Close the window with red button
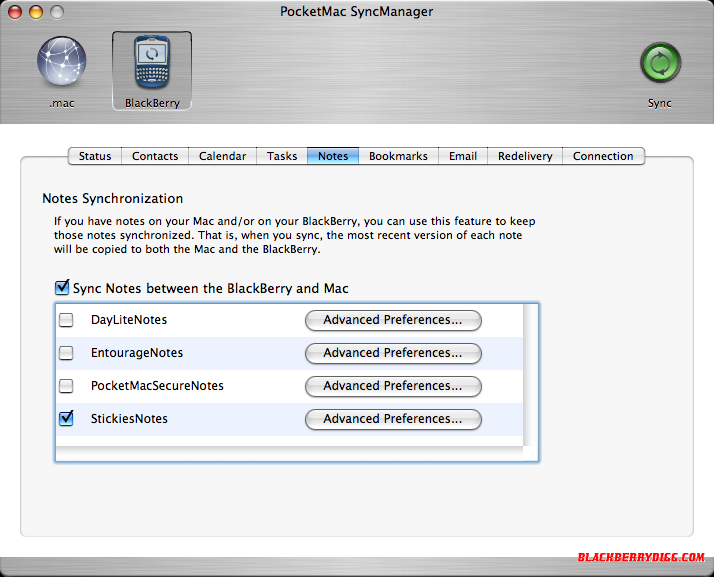The image size is (714, 577). pyautogui.click(x=15, y=12)
